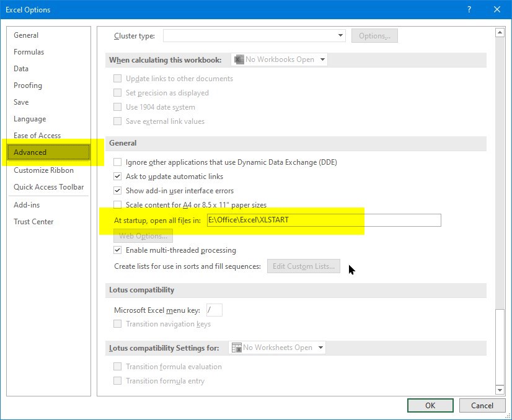Click the At startup folder path field
This screenshot has height=420, width=512.
tap(324, 220)
